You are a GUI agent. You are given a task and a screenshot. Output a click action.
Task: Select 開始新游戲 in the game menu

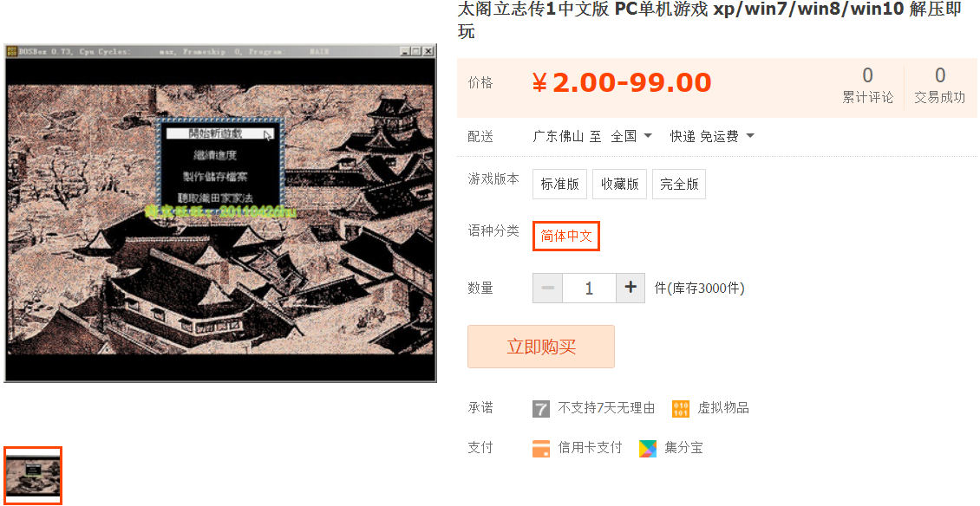[x=215, y=133]
